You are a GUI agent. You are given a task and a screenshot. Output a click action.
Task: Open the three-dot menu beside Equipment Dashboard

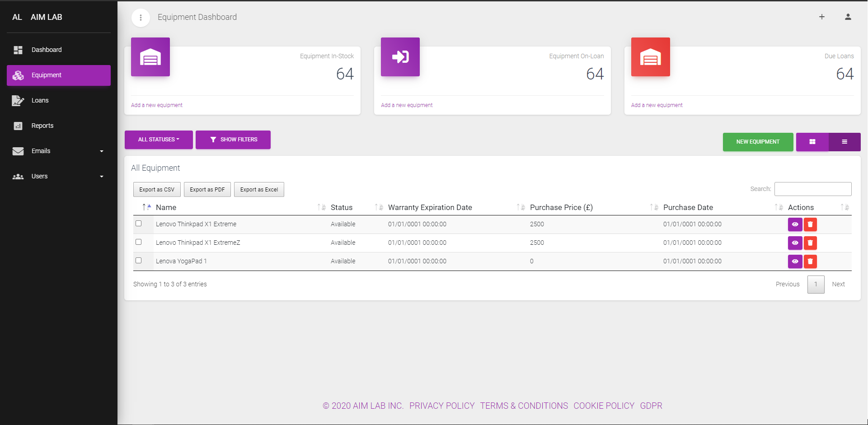click(x=141, y=18)
